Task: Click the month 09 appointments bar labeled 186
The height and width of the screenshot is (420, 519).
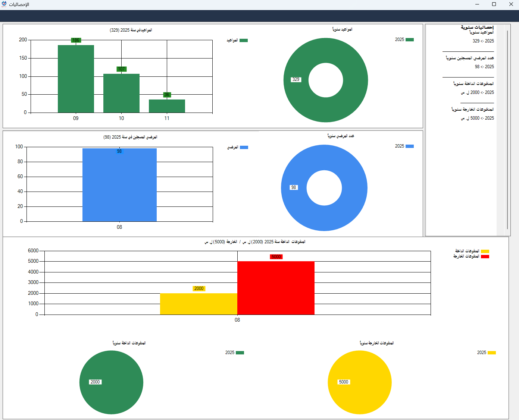Action: (x=76, y=79)
